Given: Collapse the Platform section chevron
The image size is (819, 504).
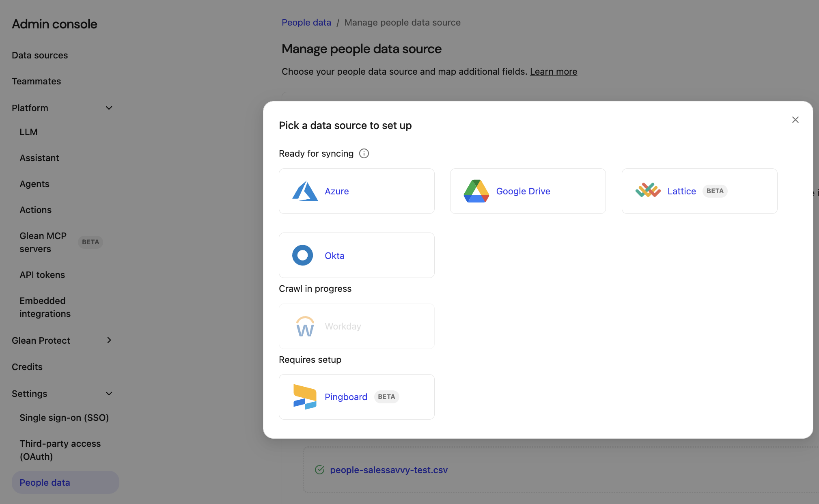Looking at the screenshot, I should 109,108.
